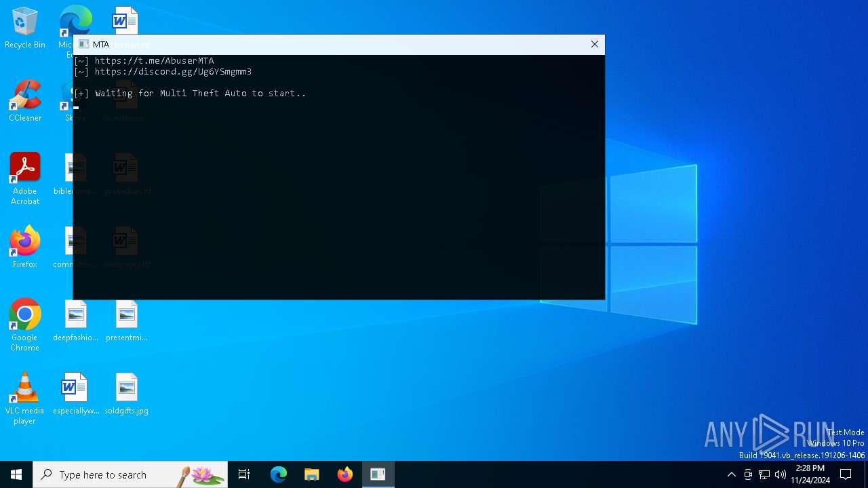868x488 pixels.
Task: Open File Explorer from the taskbar
Action: tap(312, 474)
